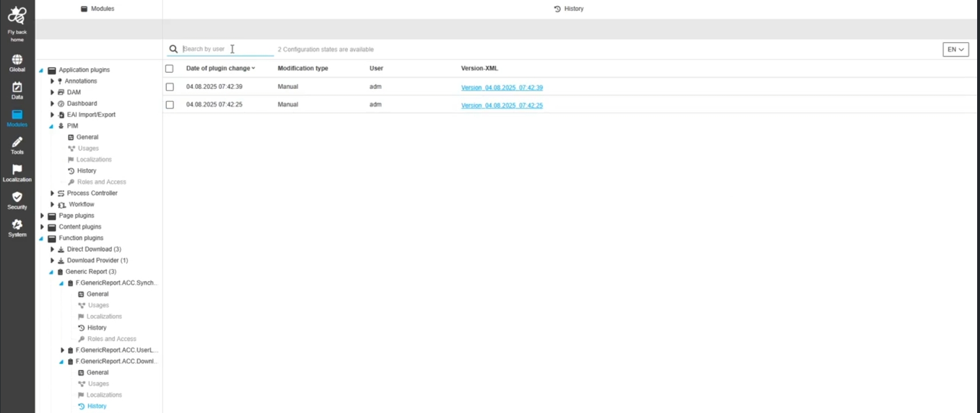The image size is (980, 413).
Task: Click the '2 Configuration states are available' text
Action: click(326, 50)
